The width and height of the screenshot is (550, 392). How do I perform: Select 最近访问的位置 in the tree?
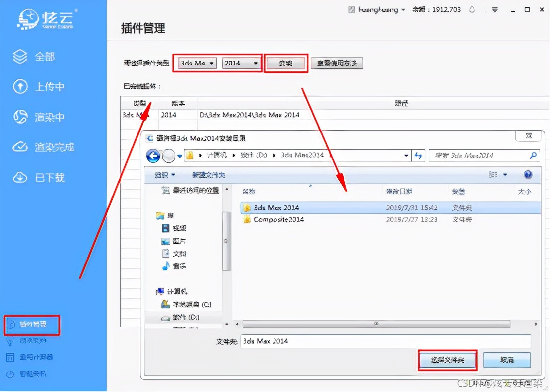[x=191, y=191]
